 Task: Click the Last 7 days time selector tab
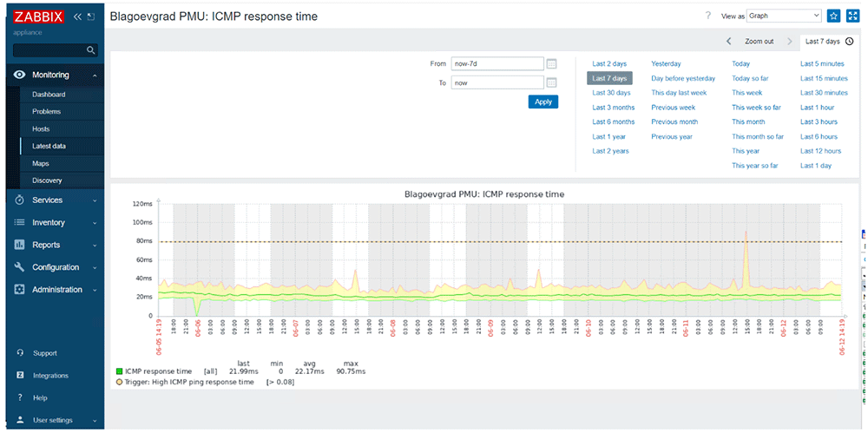tap(829, 41)
